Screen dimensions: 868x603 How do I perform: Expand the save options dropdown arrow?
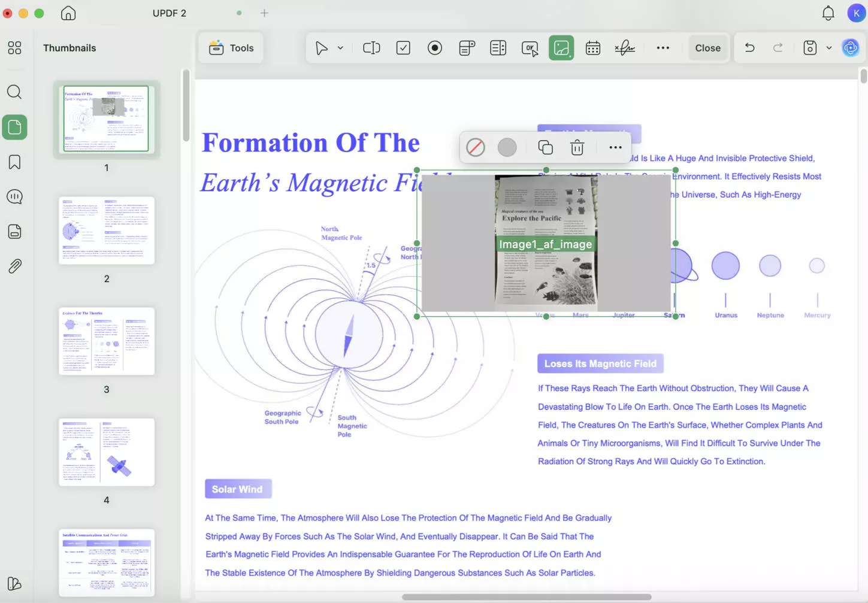(x=829, y=48)
